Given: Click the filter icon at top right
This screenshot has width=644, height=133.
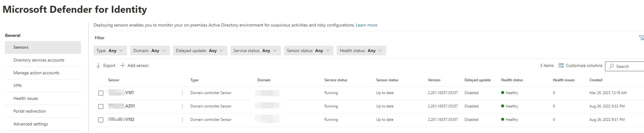Looking at the screenshot, I should click(641, 38).
